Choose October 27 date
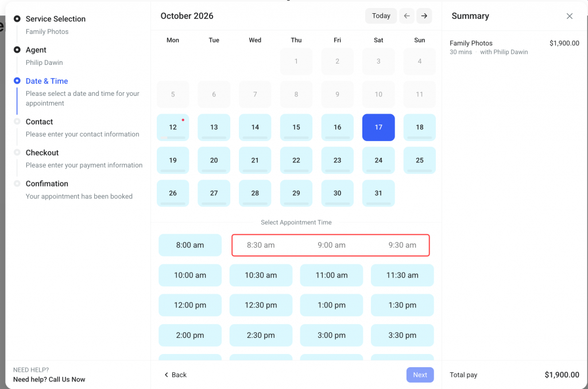The width and height of the screenshot is (588, 389). point(214,193)
